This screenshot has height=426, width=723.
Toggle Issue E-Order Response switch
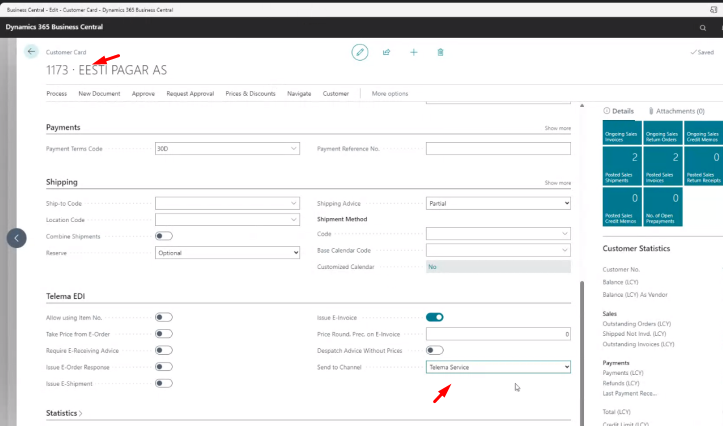164,367
